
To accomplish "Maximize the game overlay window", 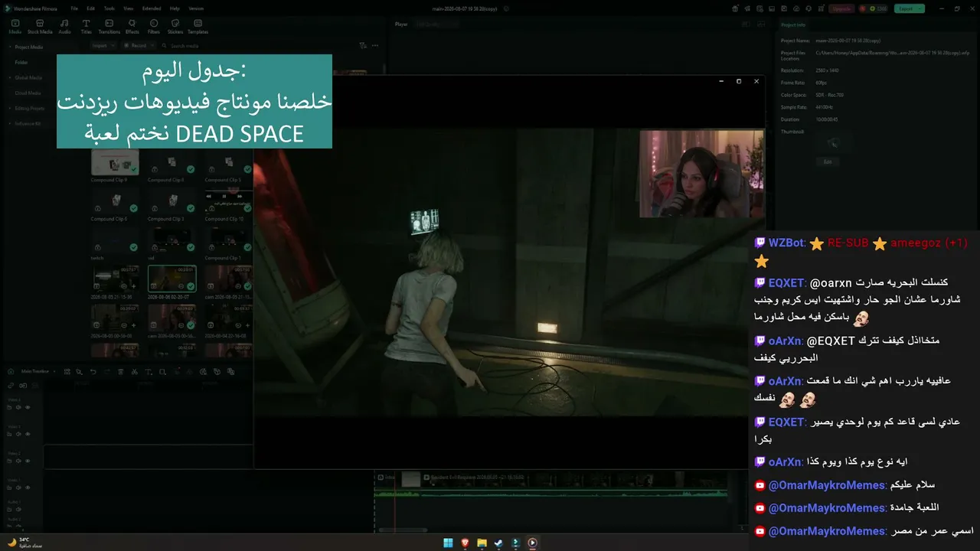I will pyautogui.click(x=739, y=81).
